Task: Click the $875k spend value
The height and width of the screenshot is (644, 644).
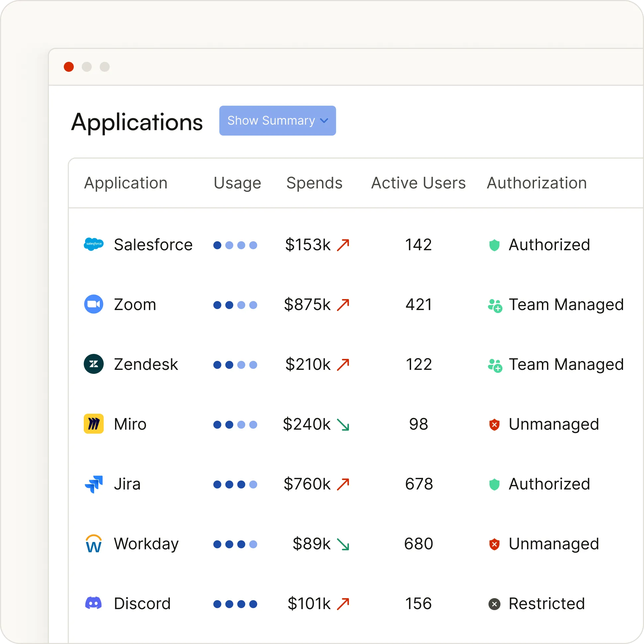Action: tap(307, 304)
